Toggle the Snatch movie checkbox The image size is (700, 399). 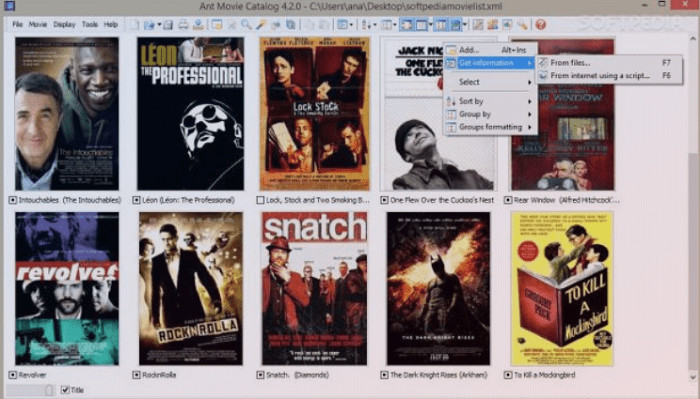point(260,375)
